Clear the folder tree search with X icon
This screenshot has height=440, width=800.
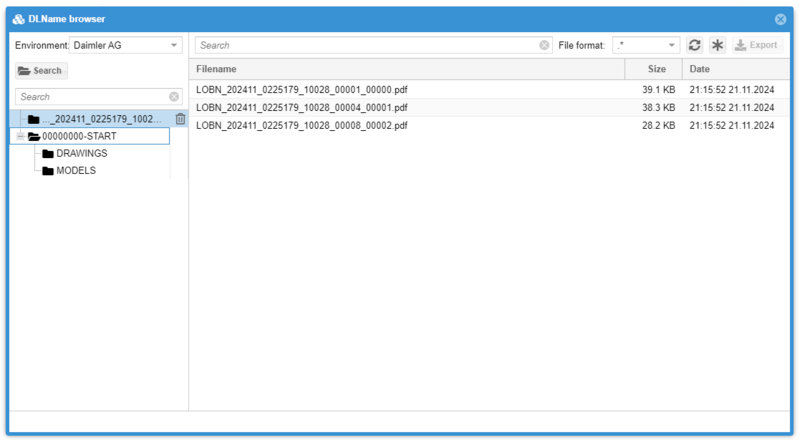(174, 97)
